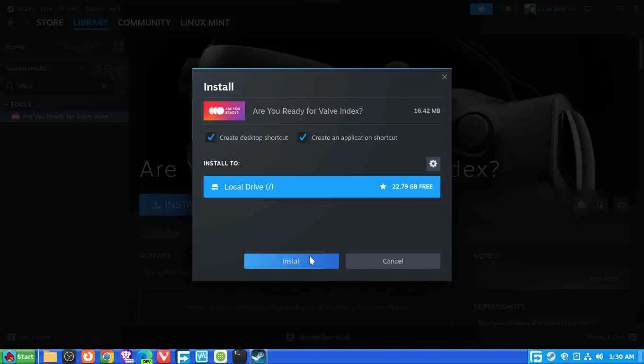Open file manager folder in taskbar
The image size is (644, 364).
(50, 356)
